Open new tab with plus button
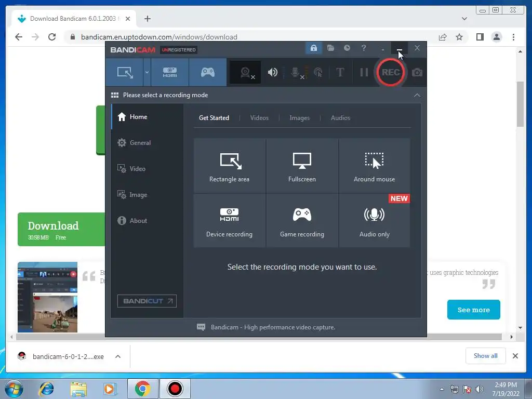Viewport: 532px width, 399px height. point(147,19)
